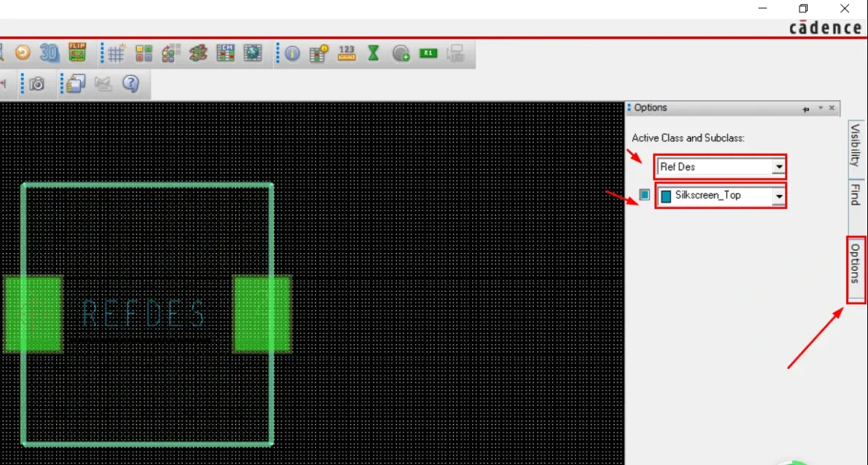Open the help question mark icon
Viewport: 868px width, 465px height.
pos(130,84)
